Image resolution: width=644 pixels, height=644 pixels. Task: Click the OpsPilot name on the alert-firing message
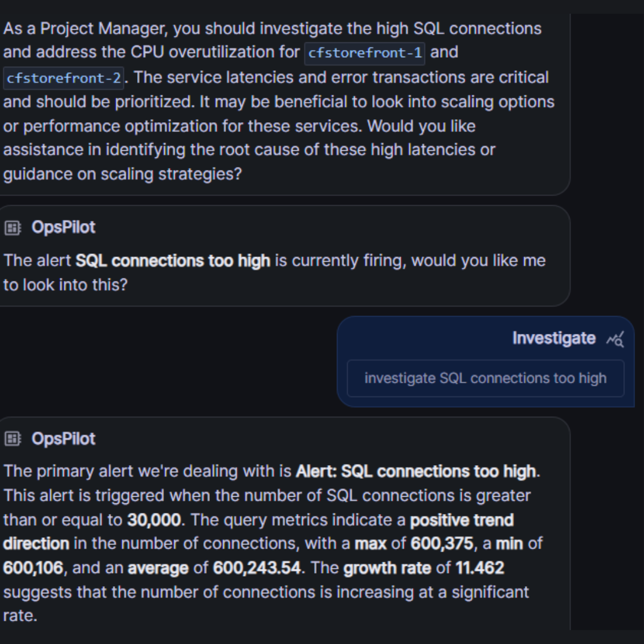[x=63, y=227]
